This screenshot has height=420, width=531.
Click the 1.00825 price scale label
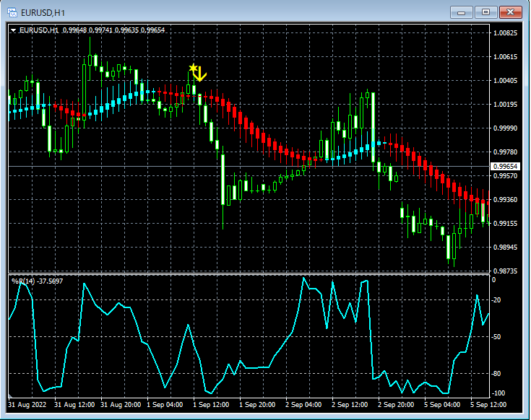point(505,32)
